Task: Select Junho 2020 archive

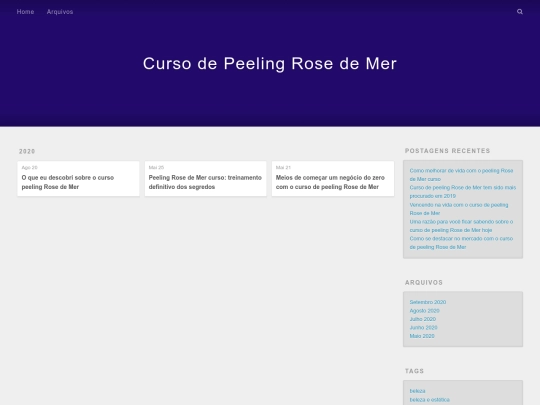Action: [424, 328]
